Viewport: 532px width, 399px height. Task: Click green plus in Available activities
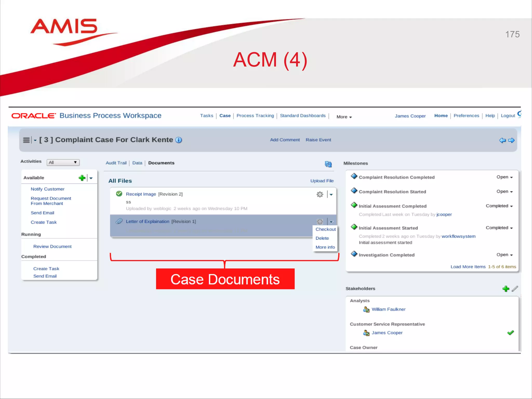[82, 178]
